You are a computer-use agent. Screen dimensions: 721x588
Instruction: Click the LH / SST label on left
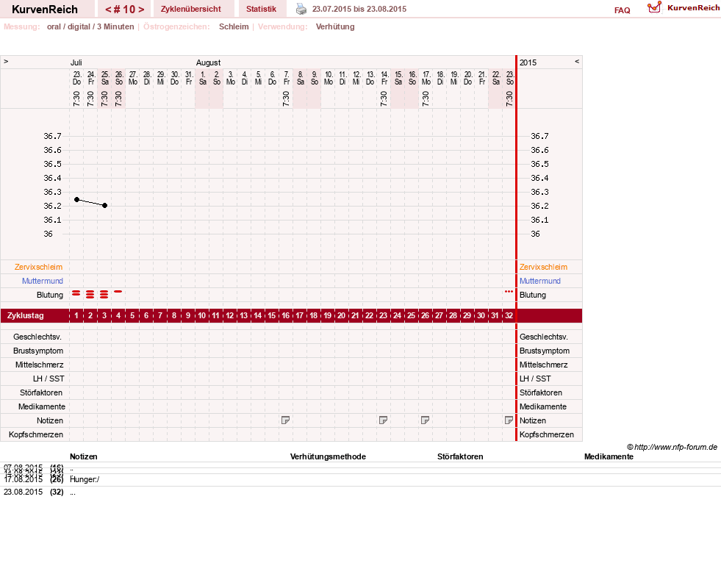pos(49,379)
